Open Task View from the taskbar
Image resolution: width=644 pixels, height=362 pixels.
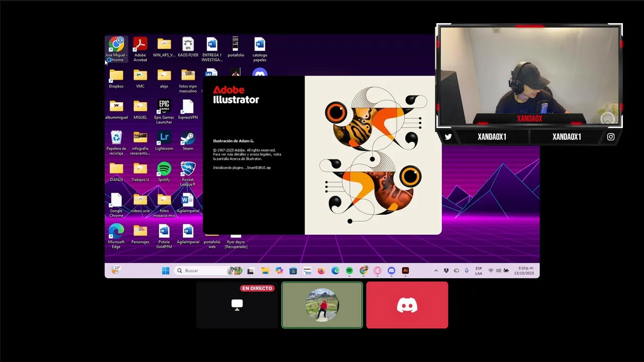tap(251, 270)
